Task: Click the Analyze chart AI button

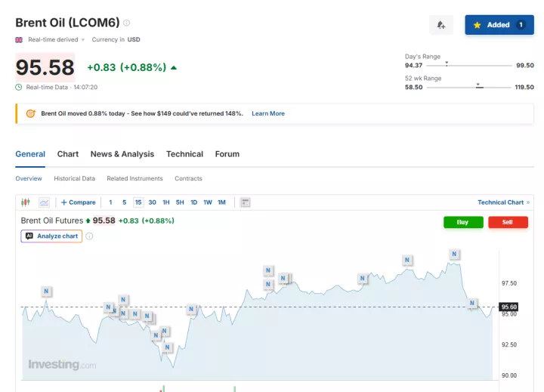Action: (x=51, y=236)
